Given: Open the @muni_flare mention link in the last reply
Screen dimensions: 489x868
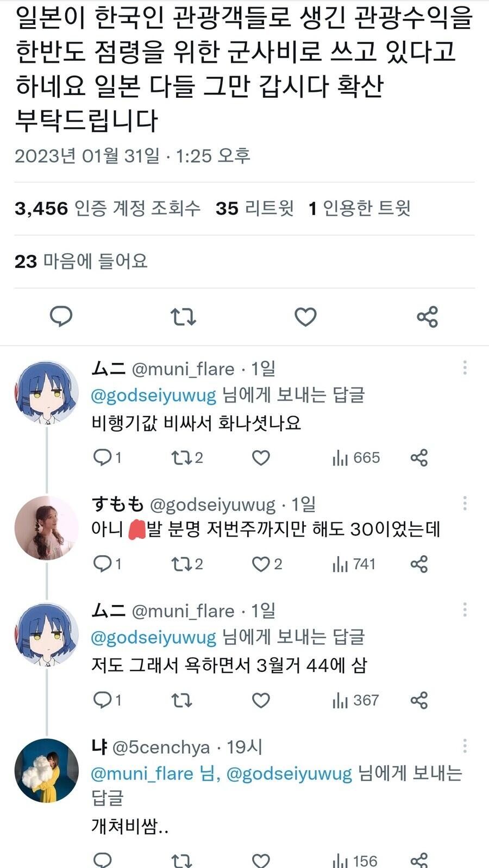Looking at the screenshot, I should (x=142, y=773).
